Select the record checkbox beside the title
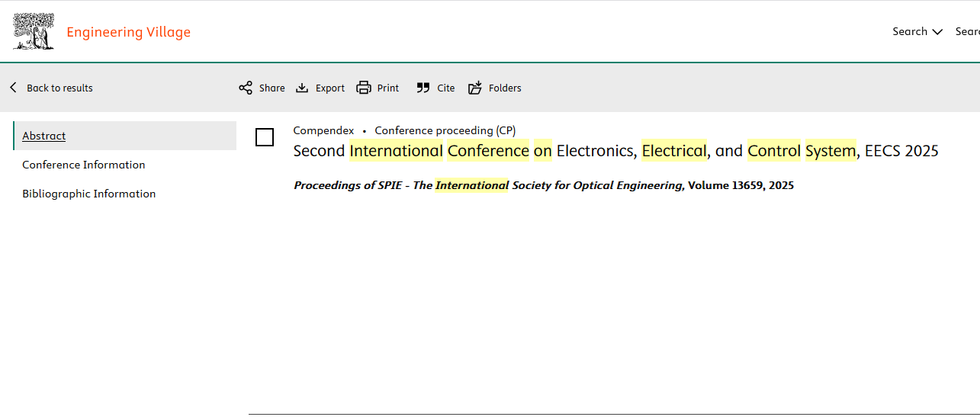 pos(265,137)
